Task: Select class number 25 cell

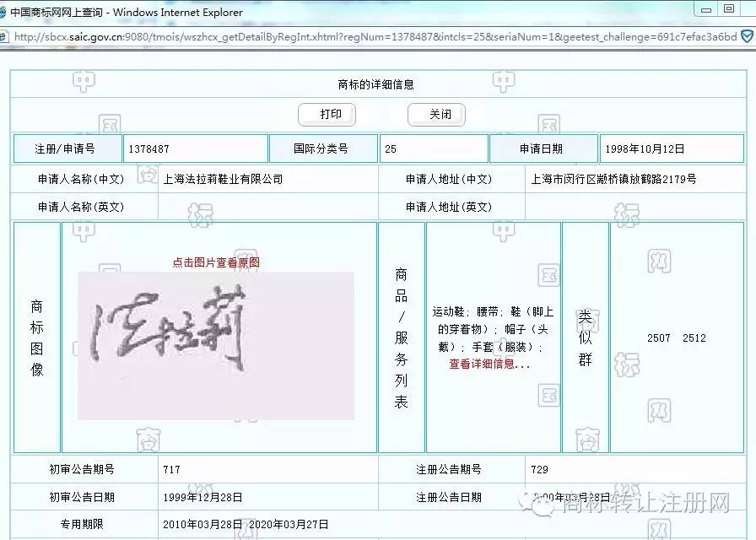Action: pyautogui.click(x=434, y=149)
